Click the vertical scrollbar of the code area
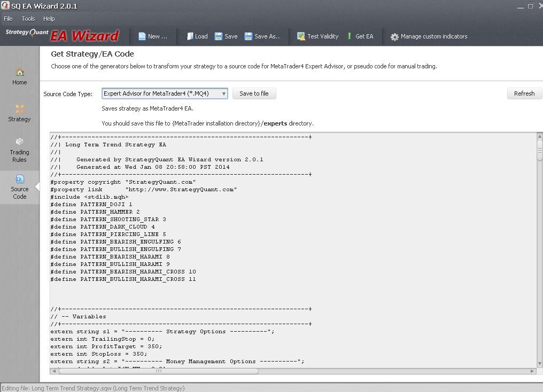 [539, 240]
